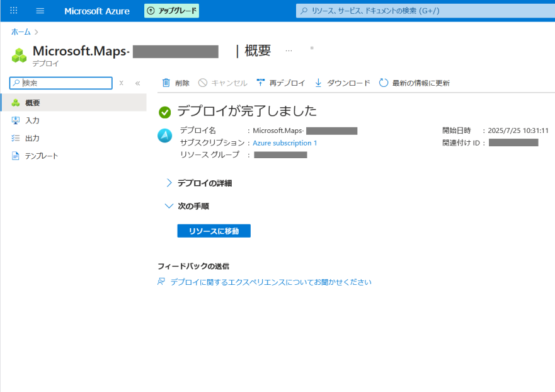
Task: Click the 再デプロイ toolbar label
Action: click(x=287, y=83)
